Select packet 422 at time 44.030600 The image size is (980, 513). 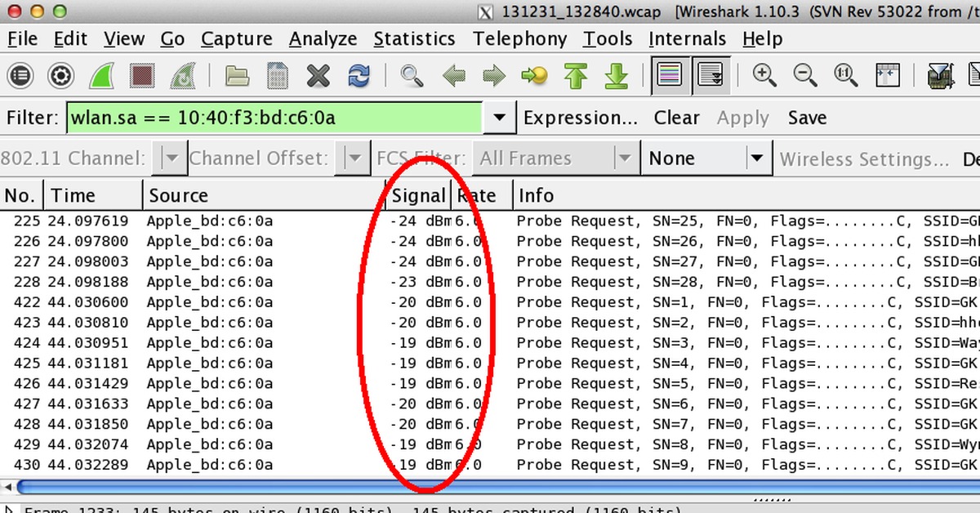[x=490, y=302]
